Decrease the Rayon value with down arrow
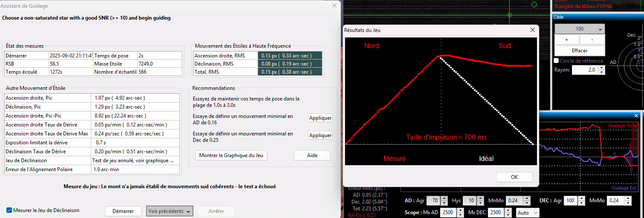This screenshot has width=644, height=218. [x=601, y=72]
